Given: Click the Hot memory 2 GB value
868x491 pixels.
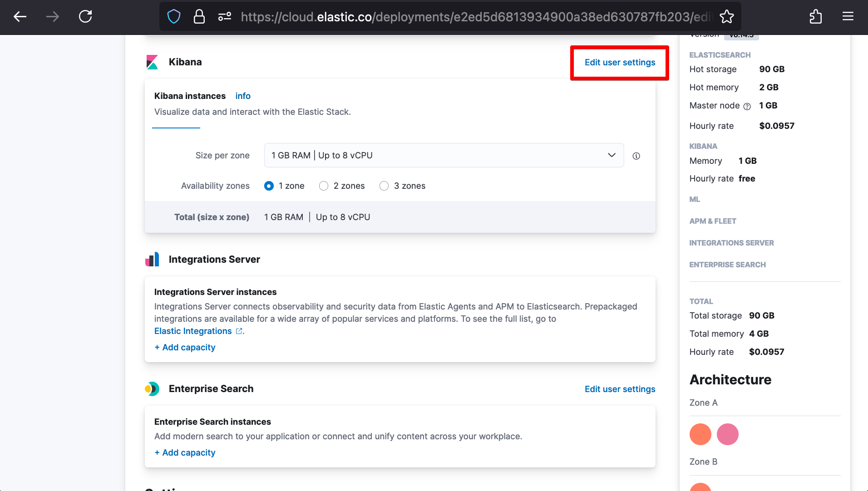Looking at the screenshot, I should click(769, 88).
